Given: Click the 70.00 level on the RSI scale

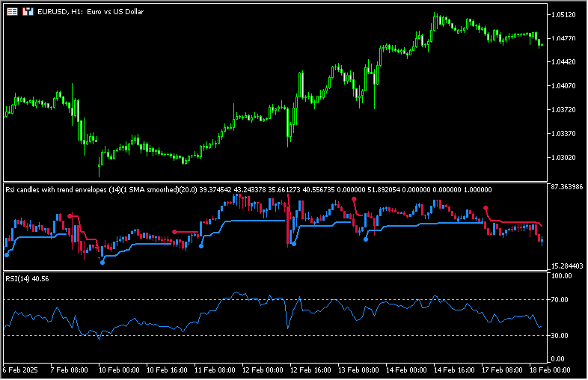Looking at the screenshot, I should [x=560, y=300].
